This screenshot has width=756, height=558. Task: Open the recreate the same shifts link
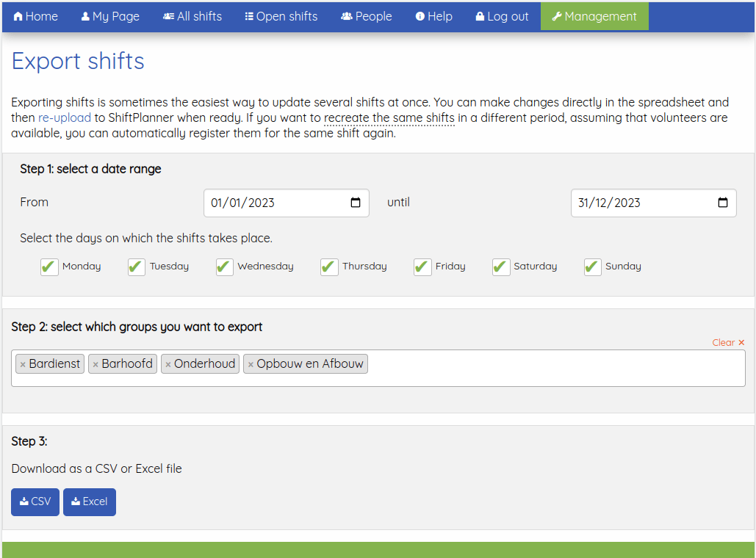click(389, 117)
